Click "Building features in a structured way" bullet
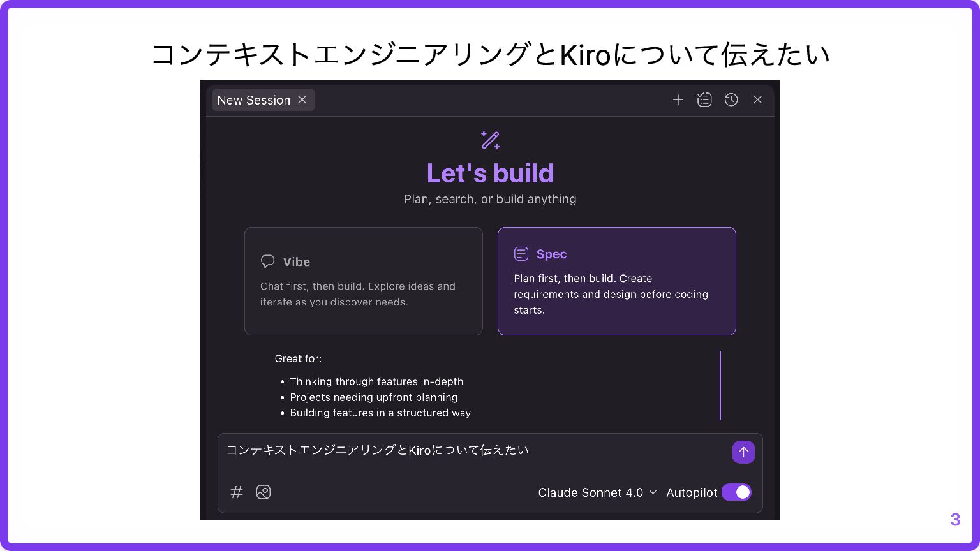This screenshot has width=980, height=551. click(380, 413)
